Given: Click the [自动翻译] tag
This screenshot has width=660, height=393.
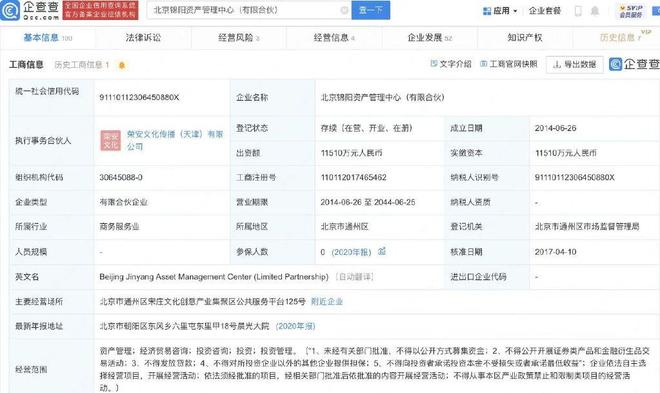Looking at the screenshot, I should click(354, 277).
